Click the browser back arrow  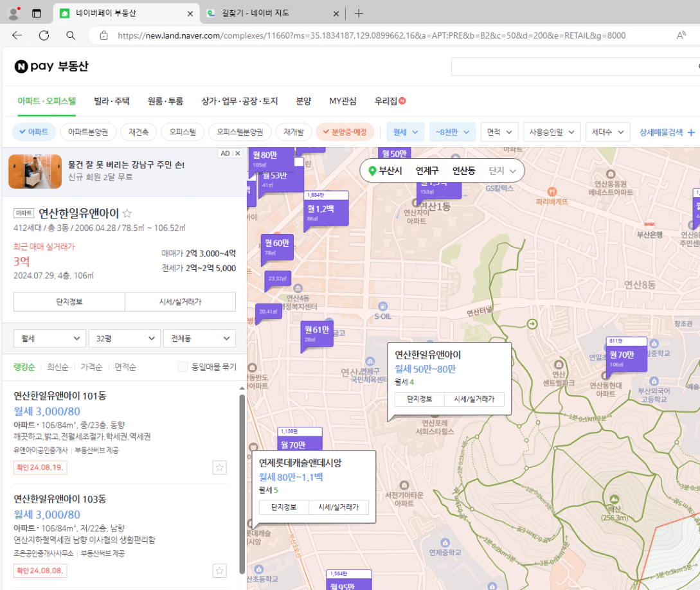pyautogui.click(x=17, y=35)
